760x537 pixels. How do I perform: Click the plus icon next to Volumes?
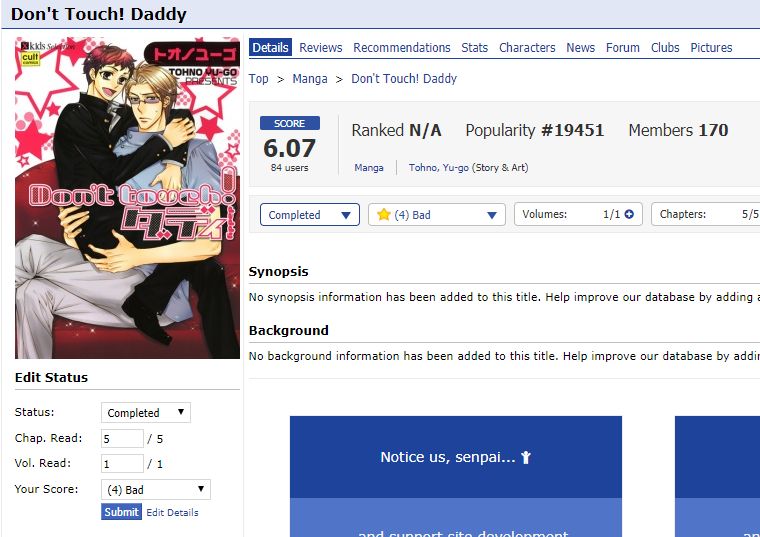pos(629,214)
